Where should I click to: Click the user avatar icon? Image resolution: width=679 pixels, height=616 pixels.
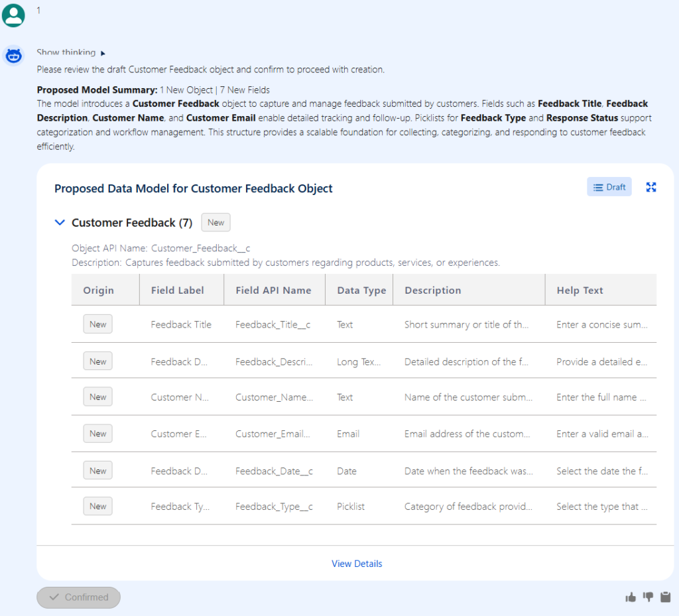13,15
